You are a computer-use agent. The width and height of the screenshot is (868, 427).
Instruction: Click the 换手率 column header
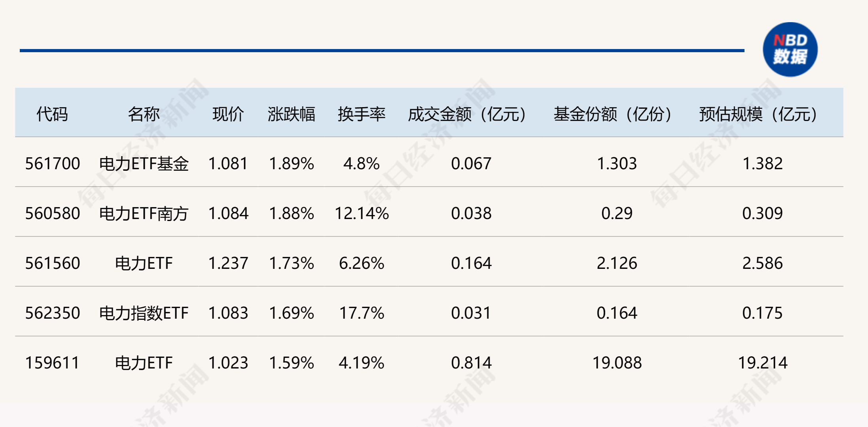(x=362, y=114)
